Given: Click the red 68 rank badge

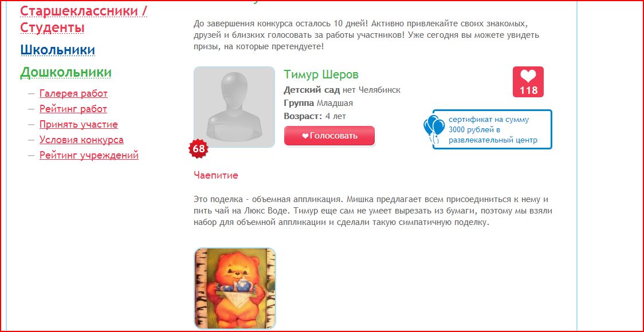Looking at the screenshot, I should point(199,149).
